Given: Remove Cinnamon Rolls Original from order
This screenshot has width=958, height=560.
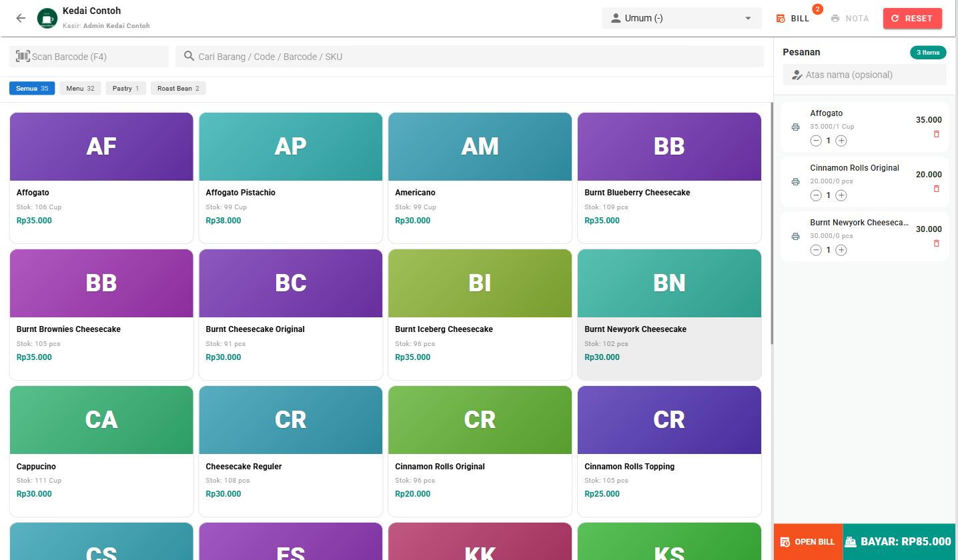Looking at the screenshot, I should click(936, 189).
